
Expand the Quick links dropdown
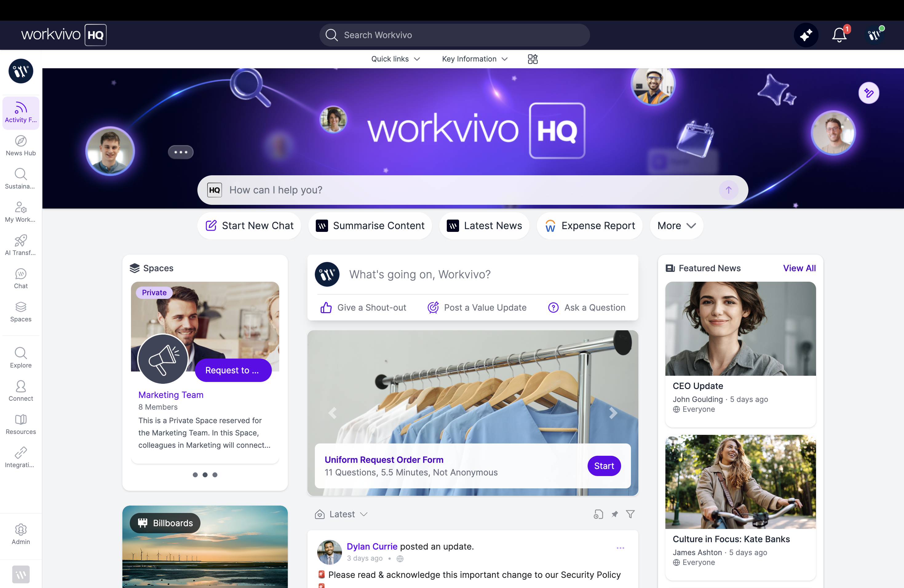(x=395, y=59)
